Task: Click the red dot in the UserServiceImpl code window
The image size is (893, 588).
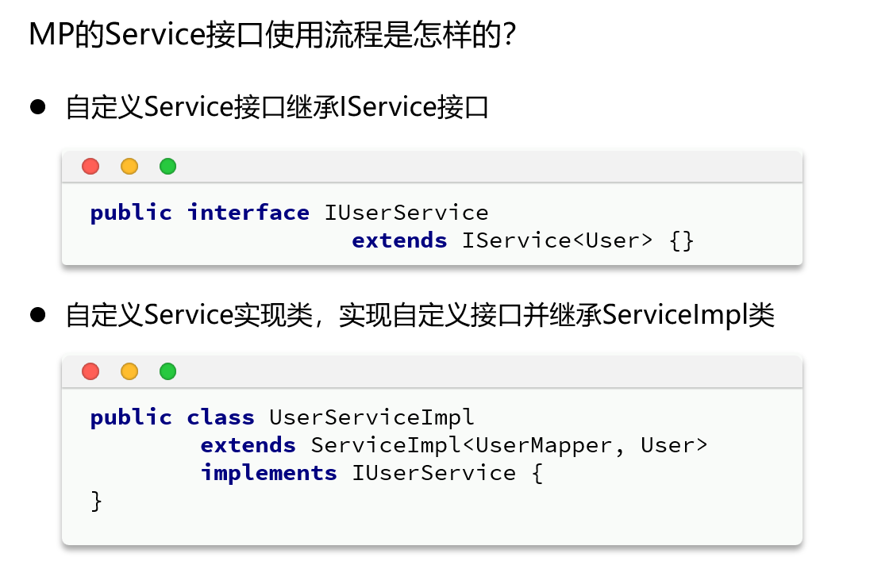Action: [x=90, y=371]
